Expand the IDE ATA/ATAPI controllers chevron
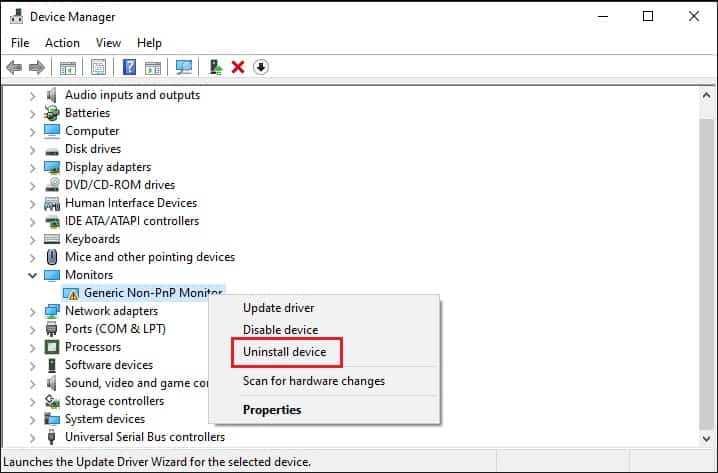The height and width of the screenshot is (473, 718). tap(32, 222)
